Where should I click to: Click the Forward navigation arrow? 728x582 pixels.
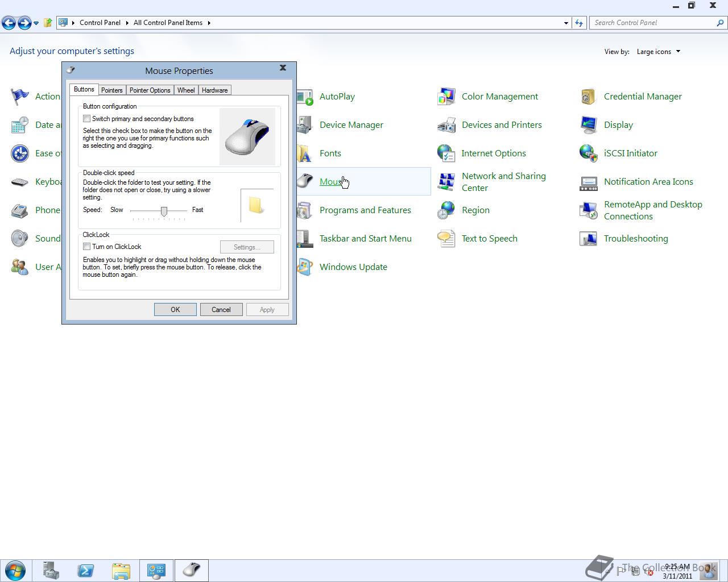pos(24,23)
